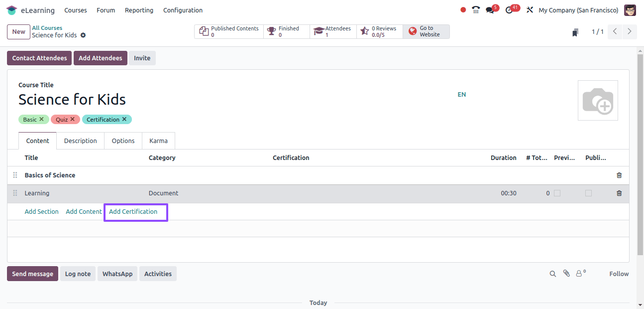
Task: Delete the Learning content row
Action: point(619,193)
